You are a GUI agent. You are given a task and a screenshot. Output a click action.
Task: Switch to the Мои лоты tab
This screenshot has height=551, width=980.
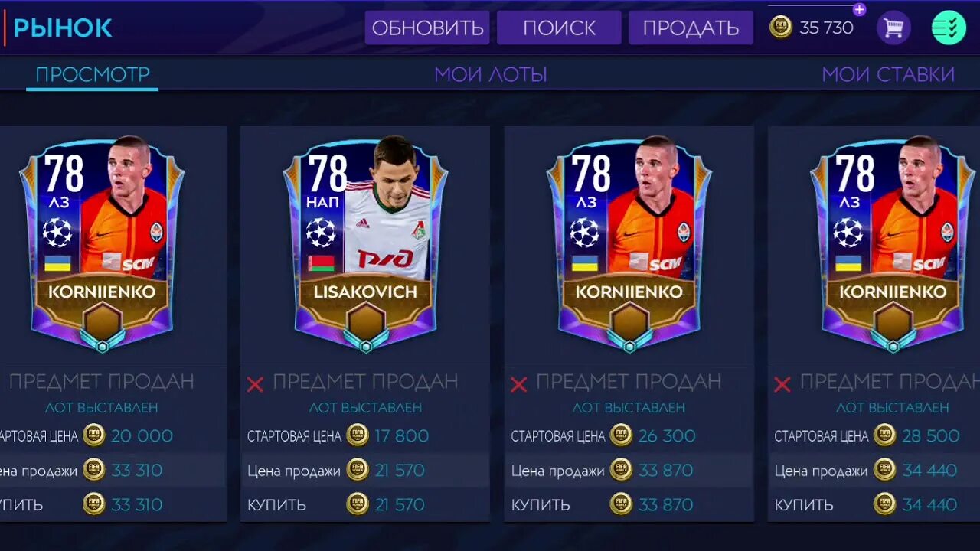(491, 74)
